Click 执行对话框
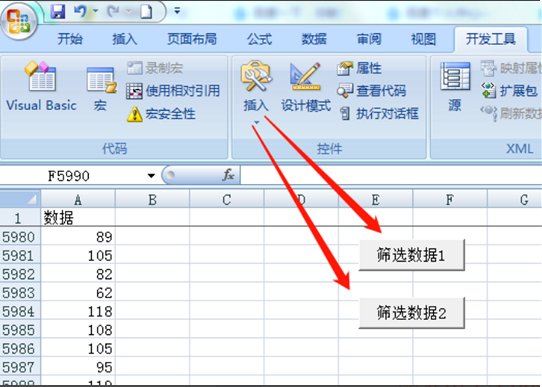 click(378, 113)
